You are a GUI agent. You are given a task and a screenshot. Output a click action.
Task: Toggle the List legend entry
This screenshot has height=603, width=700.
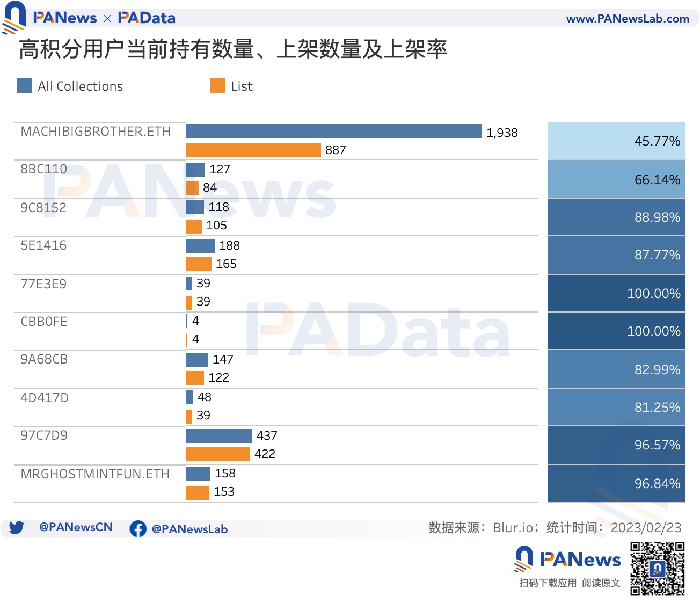point(242,86)
